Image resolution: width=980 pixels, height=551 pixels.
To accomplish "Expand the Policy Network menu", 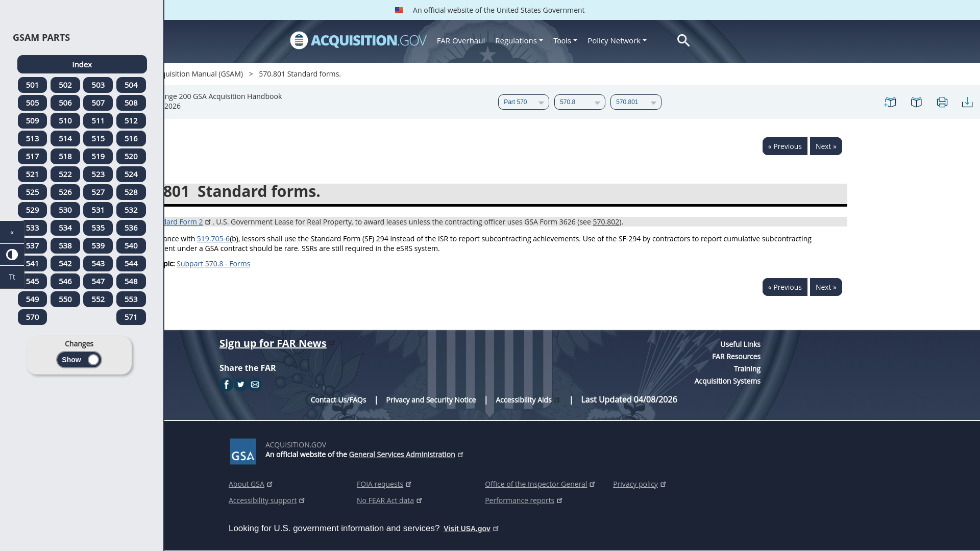I will (x=617, y=40).
